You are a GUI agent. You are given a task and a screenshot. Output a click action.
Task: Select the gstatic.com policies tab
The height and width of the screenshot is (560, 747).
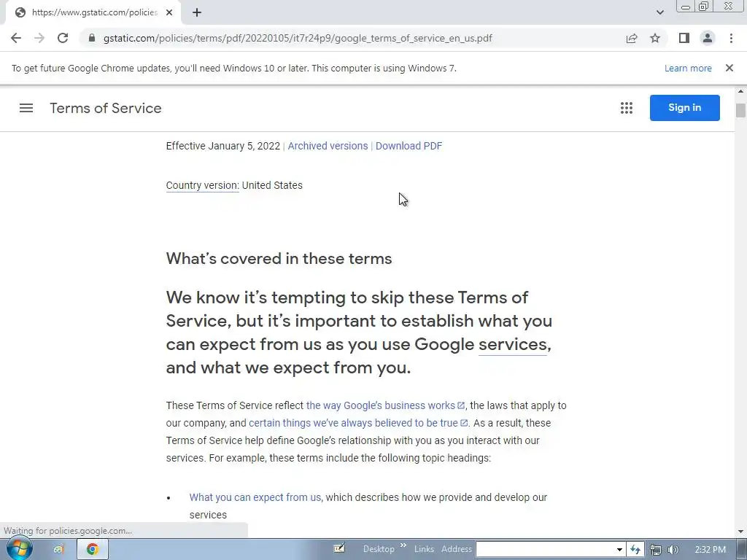(93, 12)
